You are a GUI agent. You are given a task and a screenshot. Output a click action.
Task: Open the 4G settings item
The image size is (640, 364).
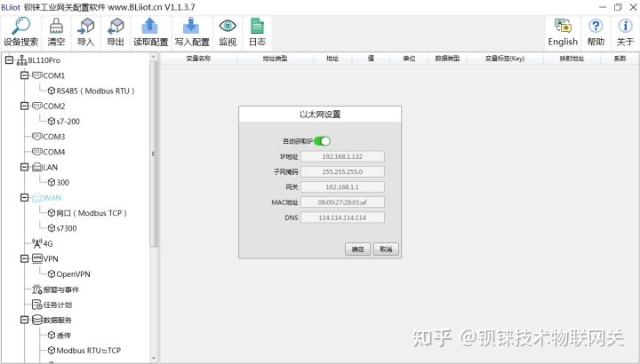click(x=43, y=244)
